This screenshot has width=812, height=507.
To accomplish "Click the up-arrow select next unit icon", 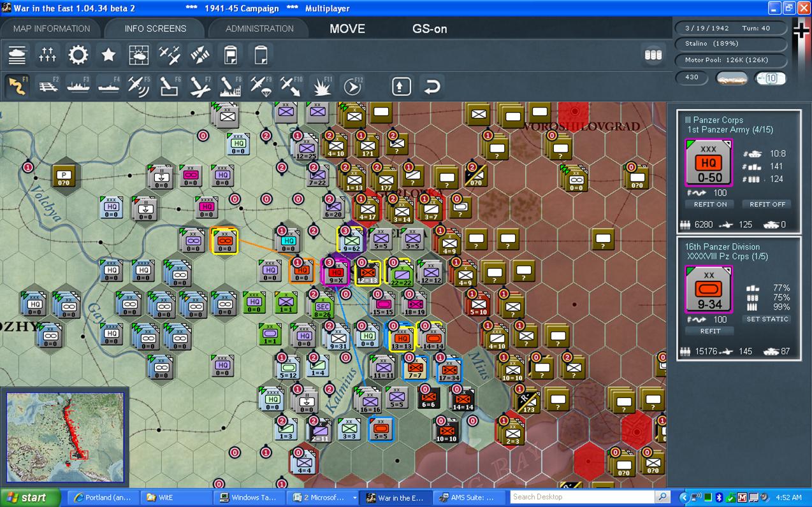I will tap(402, 86).
